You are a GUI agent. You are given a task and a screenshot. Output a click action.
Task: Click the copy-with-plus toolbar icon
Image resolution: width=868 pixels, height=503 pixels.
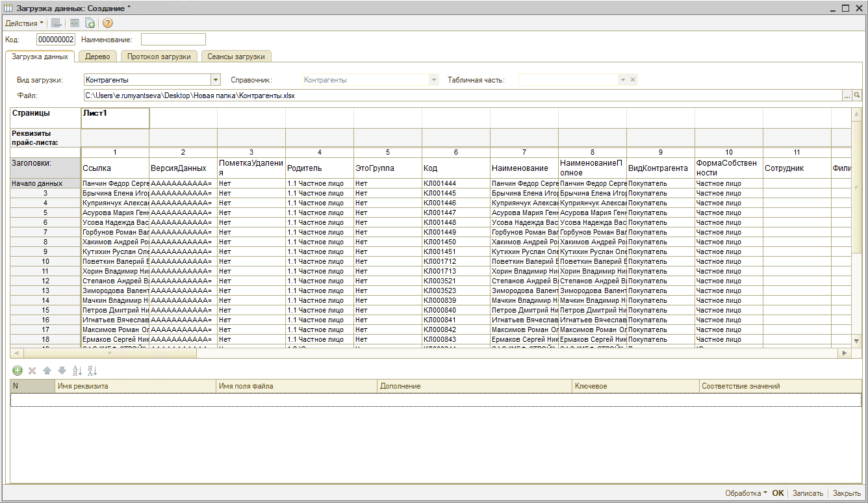point(90,23)
